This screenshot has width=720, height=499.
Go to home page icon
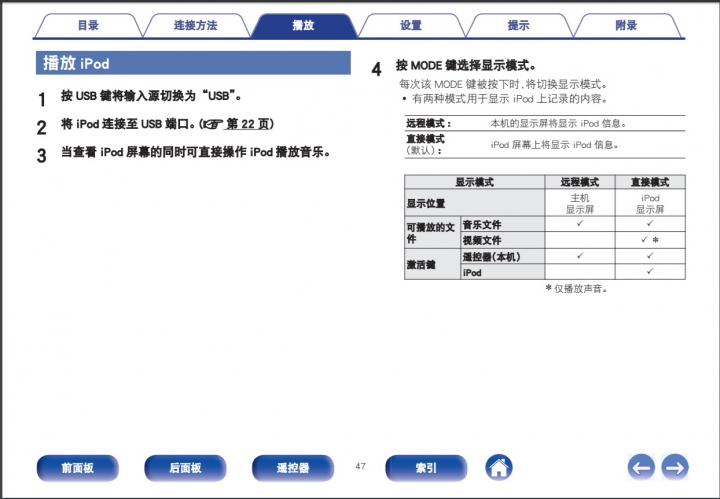point(499,468)
